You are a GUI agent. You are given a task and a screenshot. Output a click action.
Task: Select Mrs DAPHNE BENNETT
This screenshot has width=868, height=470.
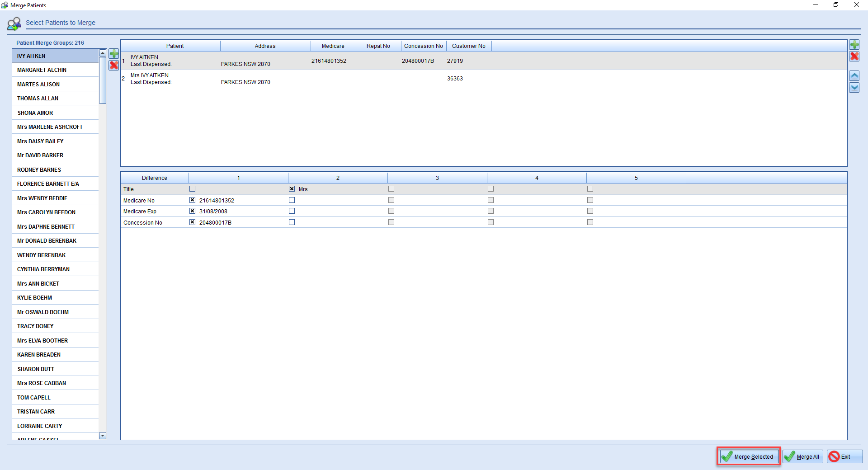point(55,227)
